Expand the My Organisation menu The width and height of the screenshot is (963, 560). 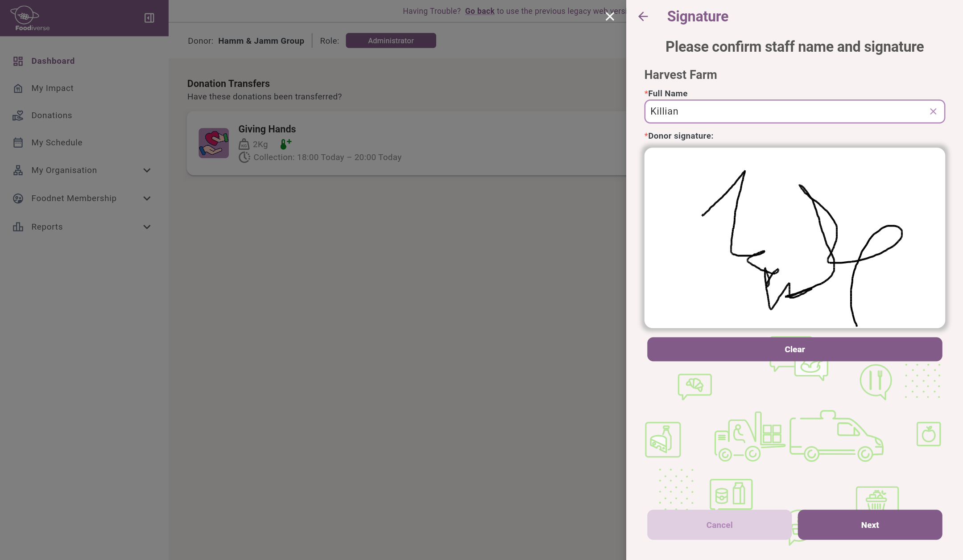(x=147, y=170)
